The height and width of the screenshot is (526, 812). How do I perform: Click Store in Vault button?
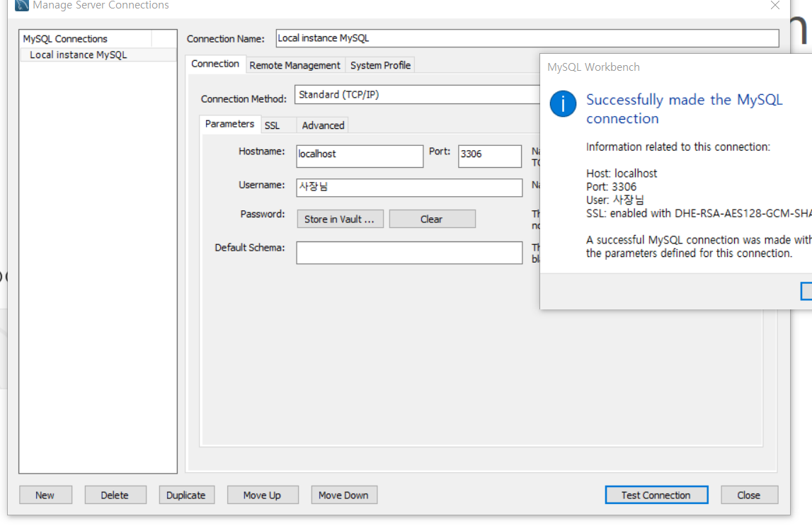click(x=340, y=219)
